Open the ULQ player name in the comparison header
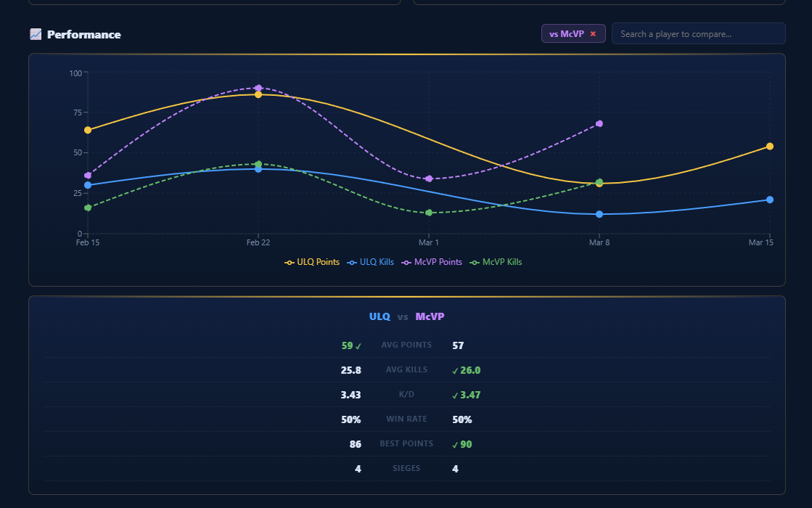Image resolution: width=812 pixels, height=508 pixels. click(380, 317)
